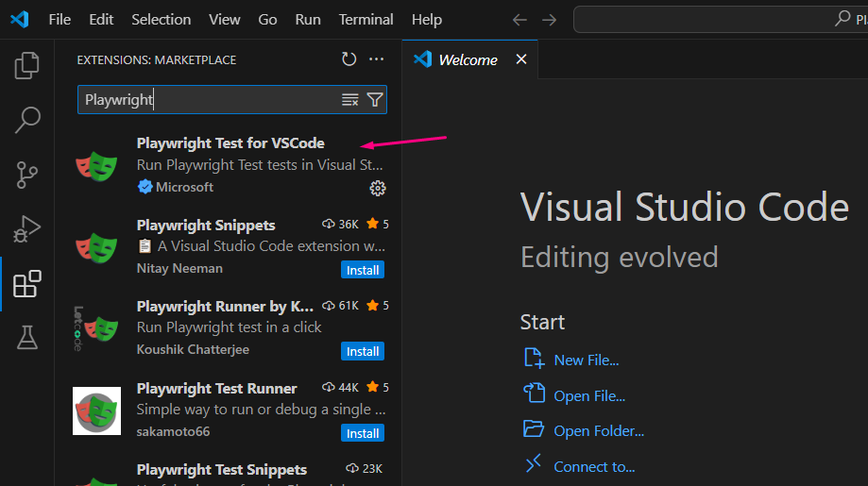This screenshot has height=486, width=868.
Task: Click Playwright Test for VSCode mask icon
Action: click(x=97, y=166)
